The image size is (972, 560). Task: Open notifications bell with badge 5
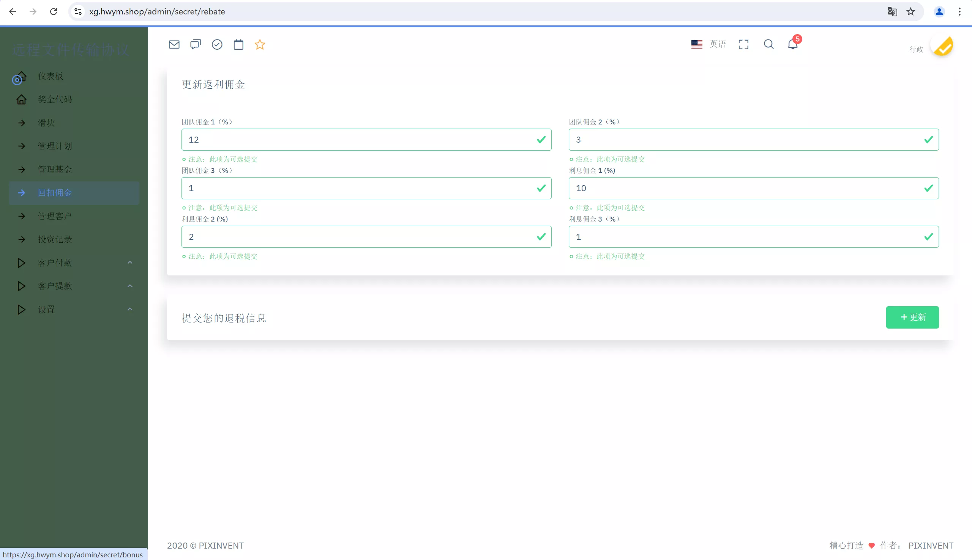pos(793,44)
